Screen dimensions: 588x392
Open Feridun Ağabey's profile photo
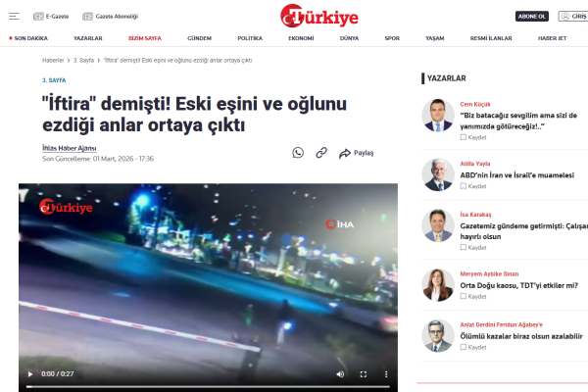point(438,336)
